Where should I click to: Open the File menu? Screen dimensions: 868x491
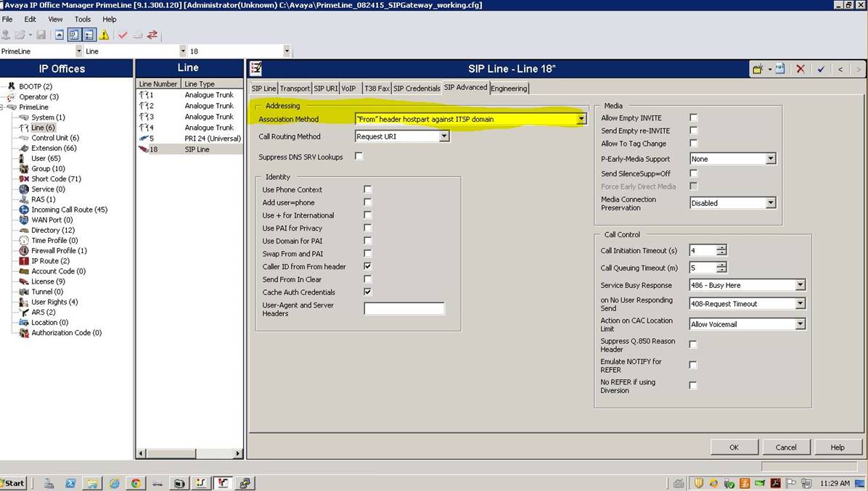pyautogui.click(x=7, y=19)
